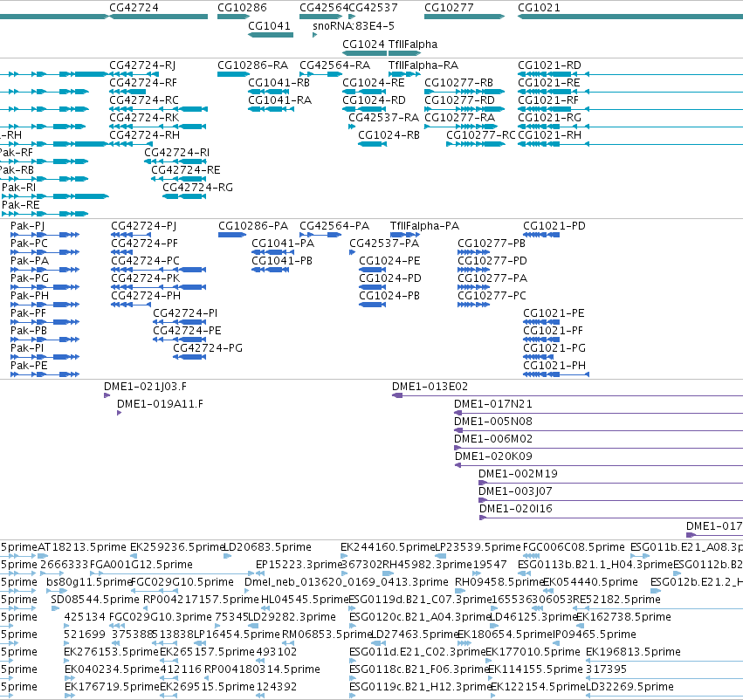The height and width of the screenshot is (700, 743).
Task: Click clone DME1-021J03.F
Action: pyautogui.click(x=145, y=387)
